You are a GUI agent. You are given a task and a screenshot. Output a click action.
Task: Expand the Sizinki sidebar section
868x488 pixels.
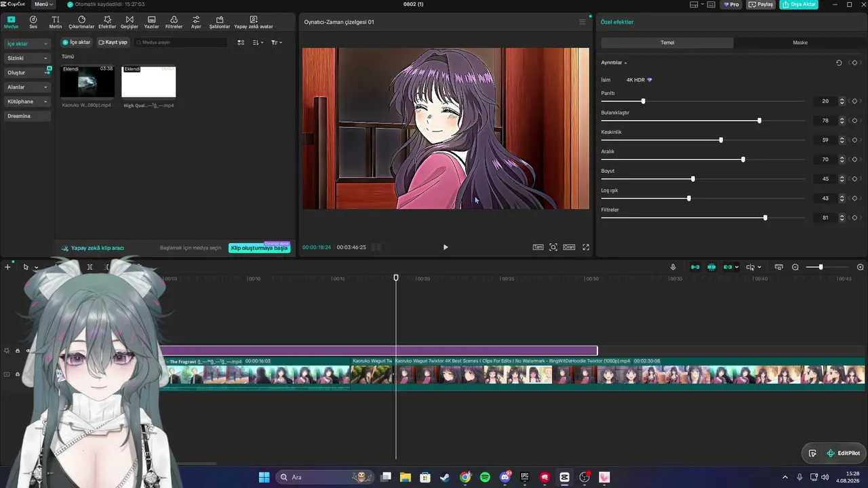coord(28,58)
